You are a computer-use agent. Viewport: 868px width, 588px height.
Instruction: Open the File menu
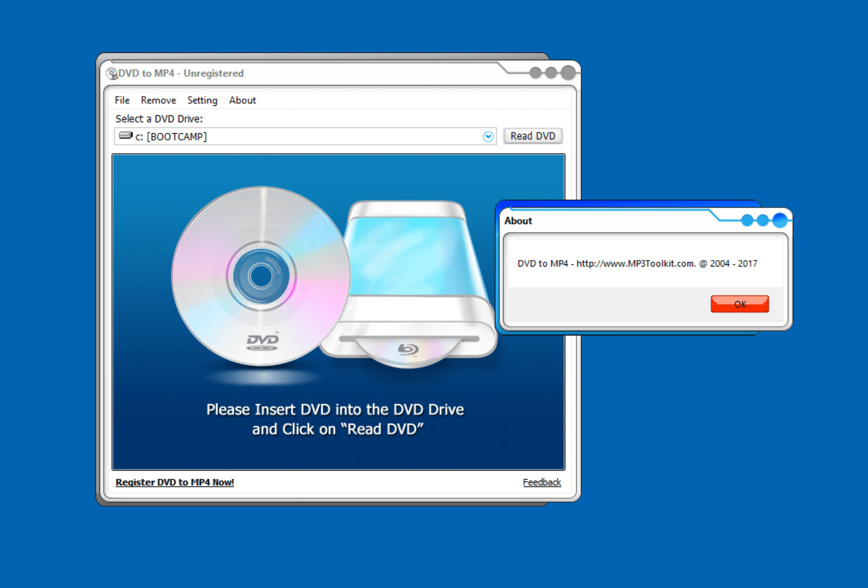(122, 100)
